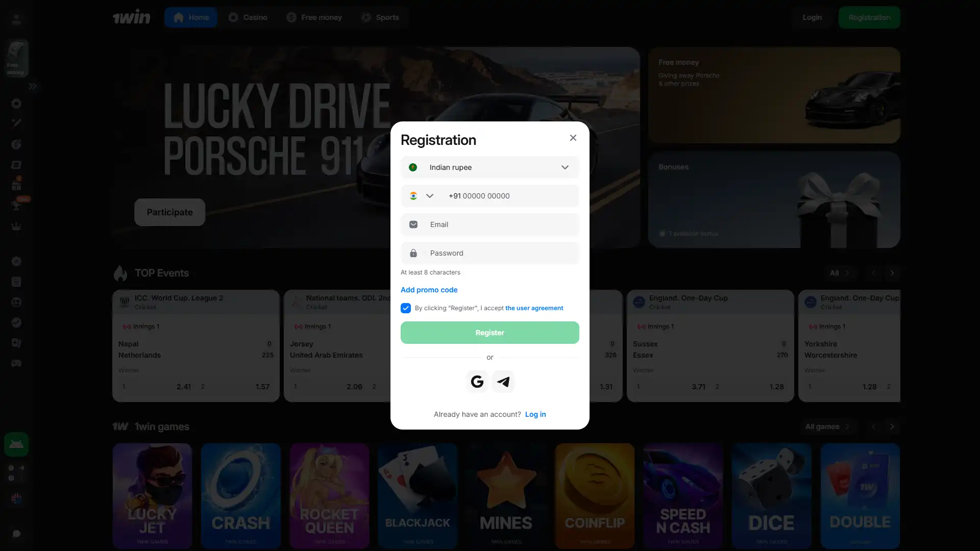This screenshot has width=980, height=551.
Task: Focus the Password input field
Action: click(490, 253)
